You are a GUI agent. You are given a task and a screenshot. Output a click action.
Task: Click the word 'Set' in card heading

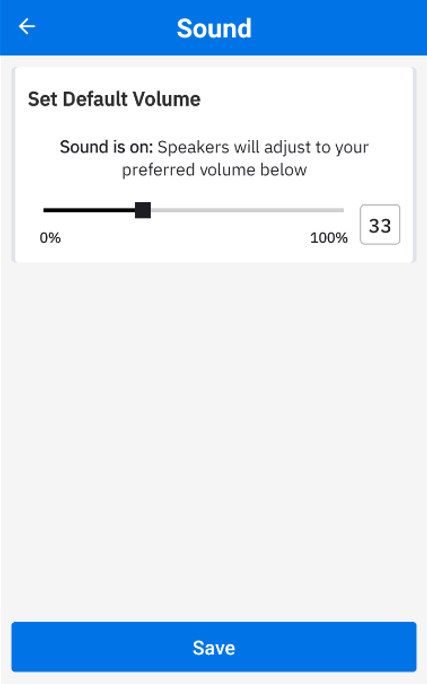click(x=43, y=99)
